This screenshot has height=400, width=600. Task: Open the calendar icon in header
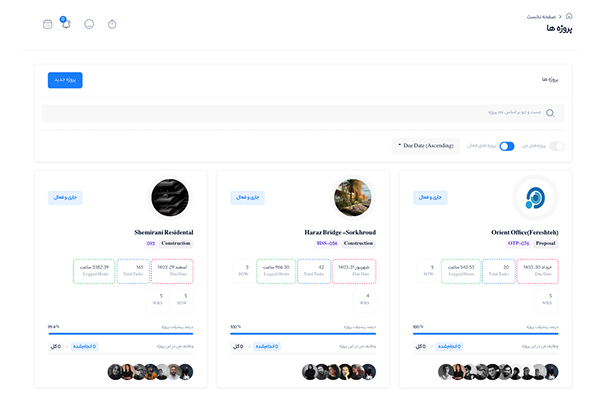(x=48, y=23)
